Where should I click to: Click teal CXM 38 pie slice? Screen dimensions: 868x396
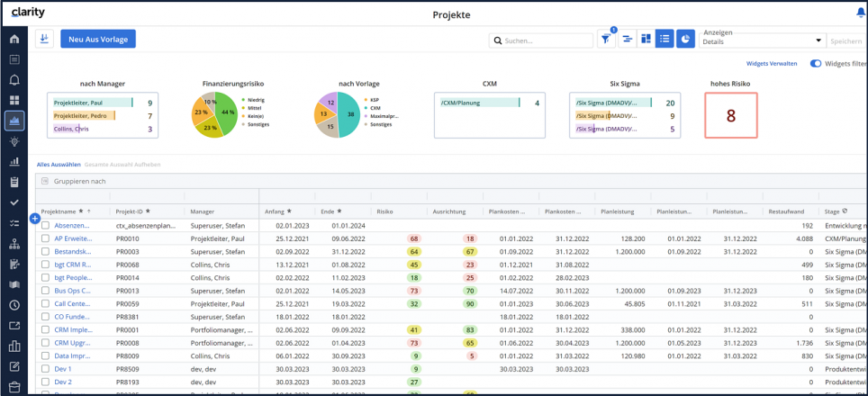coord(348,115)
